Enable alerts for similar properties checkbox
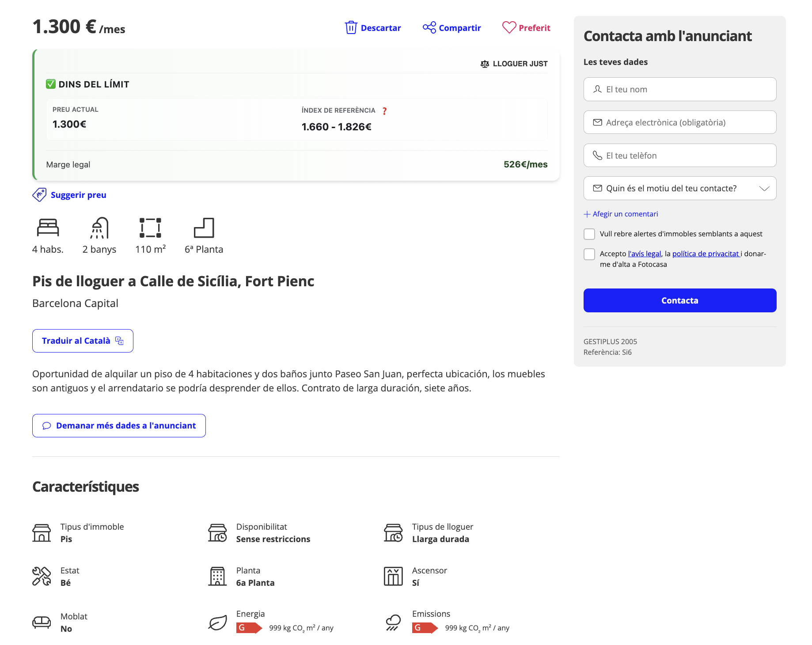Viewport: 812px width, 645px height. click(589, 234)
